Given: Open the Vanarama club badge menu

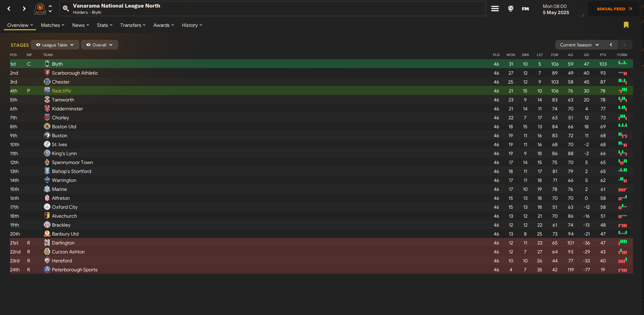Looking at the screenshot, I should [x=40, y=9].
